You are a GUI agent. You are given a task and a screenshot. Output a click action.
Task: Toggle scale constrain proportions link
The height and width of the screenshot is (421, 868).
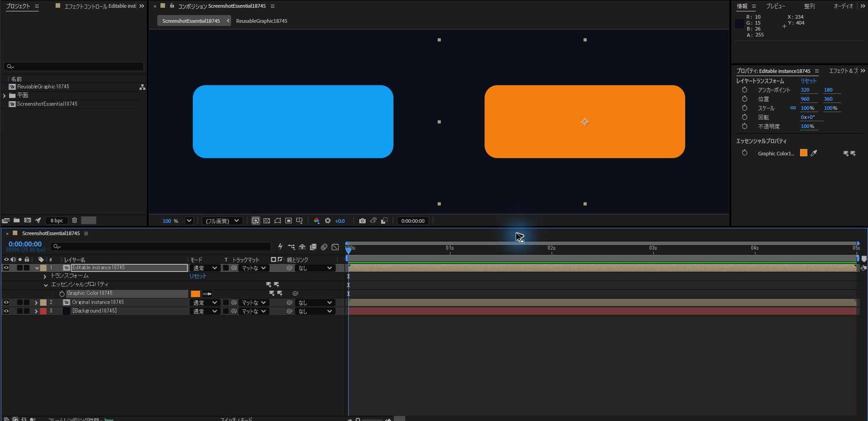coord(793,108)
